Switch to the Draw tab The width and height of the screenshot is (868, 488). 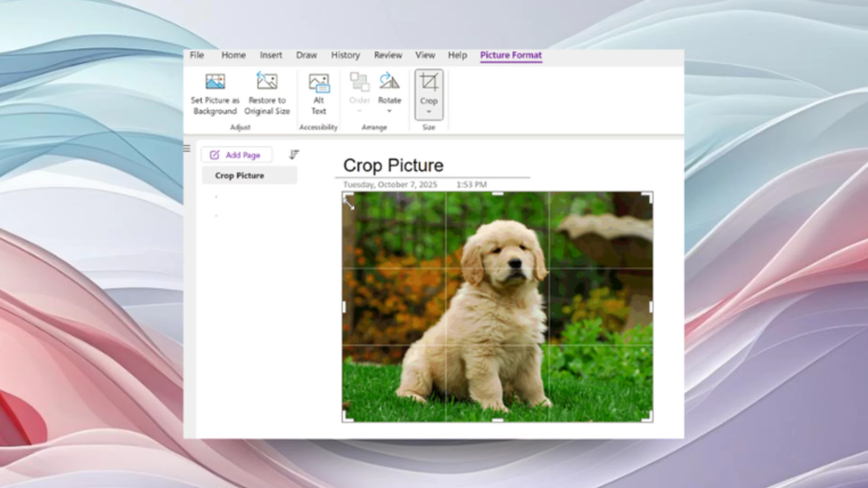pyautogui.click(x=306, y=55)
